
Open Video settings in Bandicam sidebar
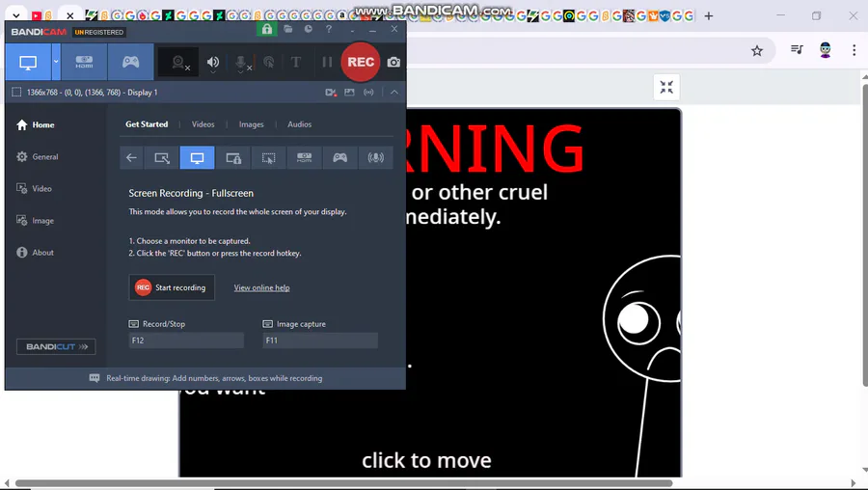(x=34, y=189)
